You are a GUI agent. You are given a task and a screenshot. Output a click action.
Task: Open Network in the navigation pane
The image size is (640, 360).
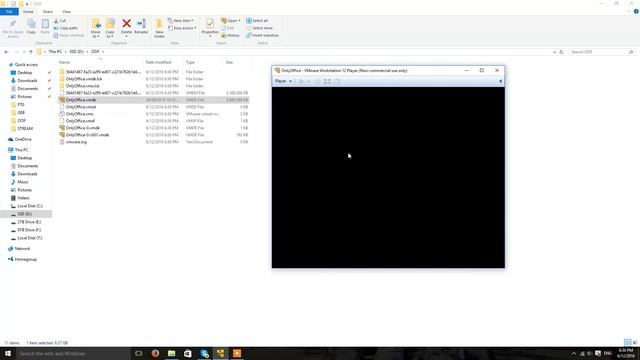22,249
